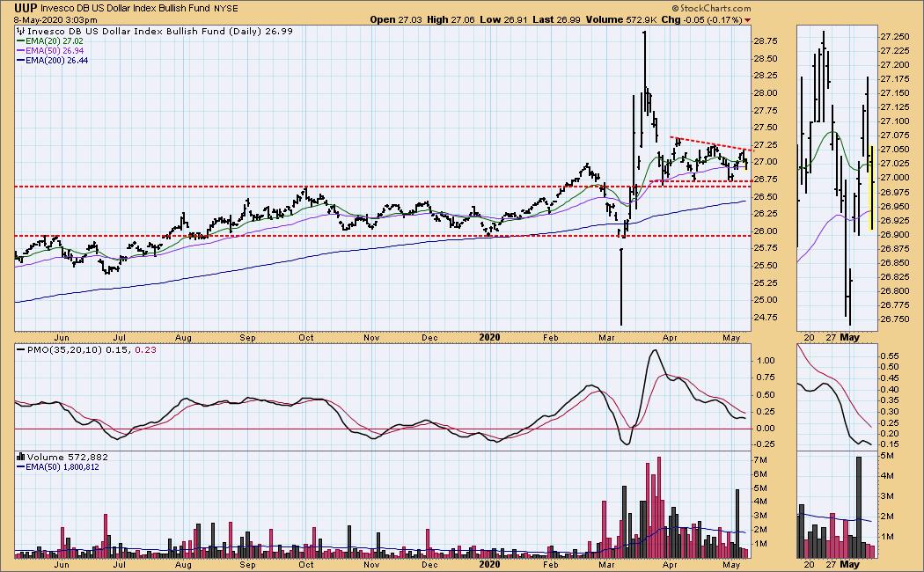This screenshot has height=572, width=924.
Task: Click the 27.100 label in the zoomed panel
Action: [894, 121]
